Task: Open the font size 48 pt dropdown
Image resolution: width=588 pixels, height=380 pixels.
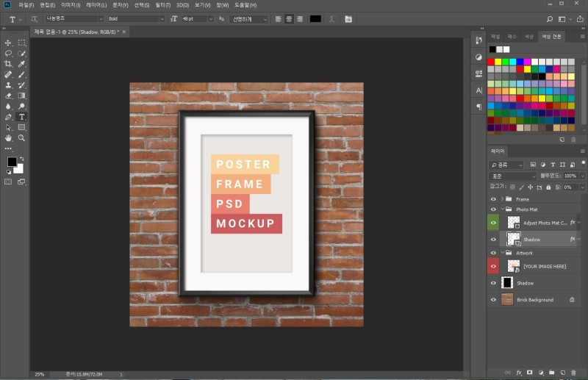Action: [x=210, y=18]
